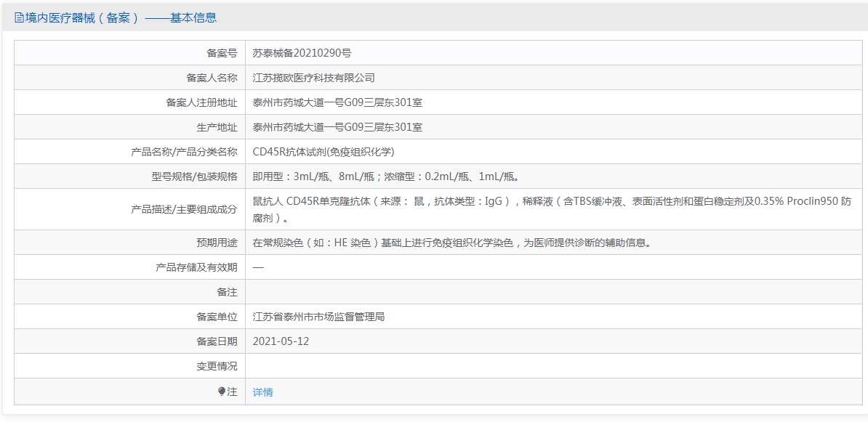Select authority 江苏省泰州市市场监督管理局
The height and width of the screenshot is (422, 868).
pos(319,317)
